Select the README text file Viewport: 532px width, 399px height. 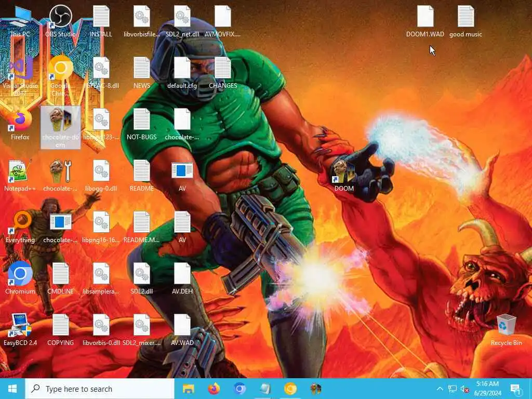pos(141,176)
